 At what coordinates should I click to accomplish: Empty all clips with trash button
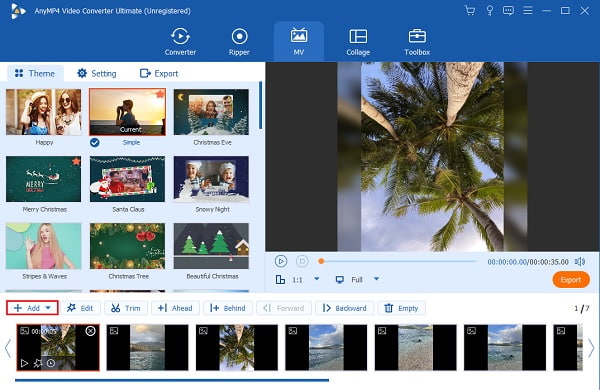coord(401,308)
